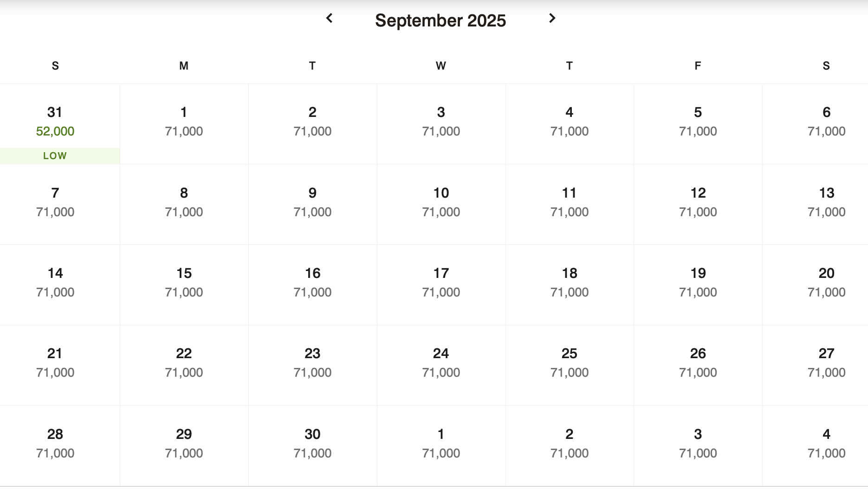Image resolution: width=868 pixels, height=489 pixels.
Task: Choose September 6 in the calendar
Action: [x=826, y=122]
